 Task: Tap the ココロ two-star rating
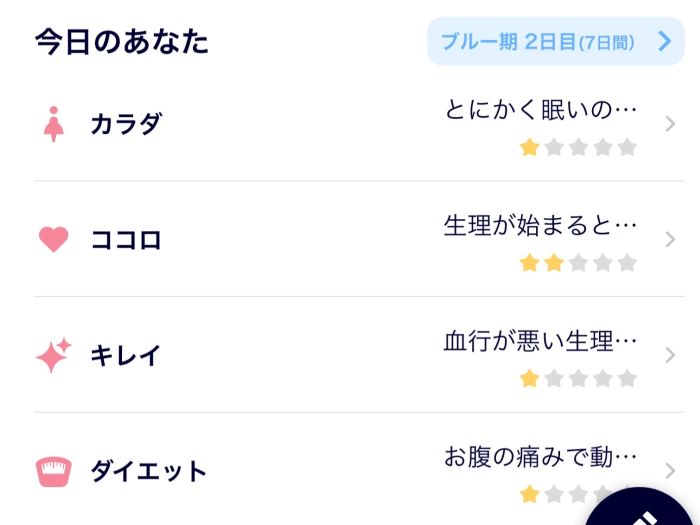point(578,263)
